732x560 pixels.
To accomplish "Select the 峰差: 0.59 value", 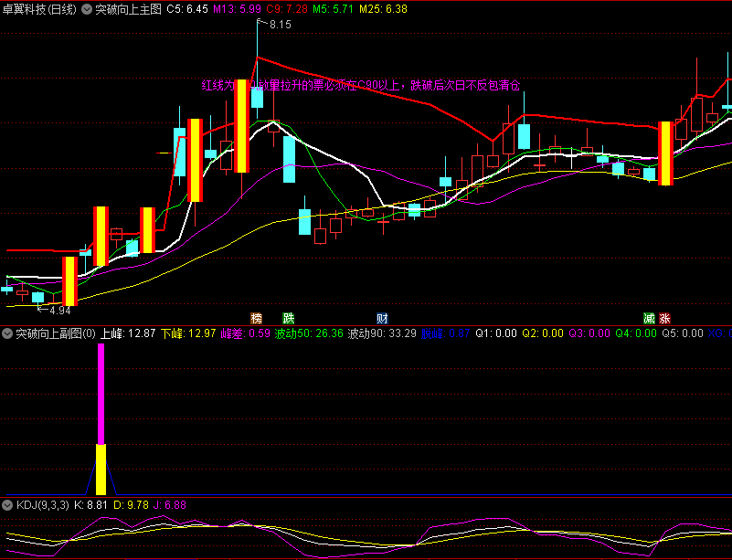I will tap(246, 333).
